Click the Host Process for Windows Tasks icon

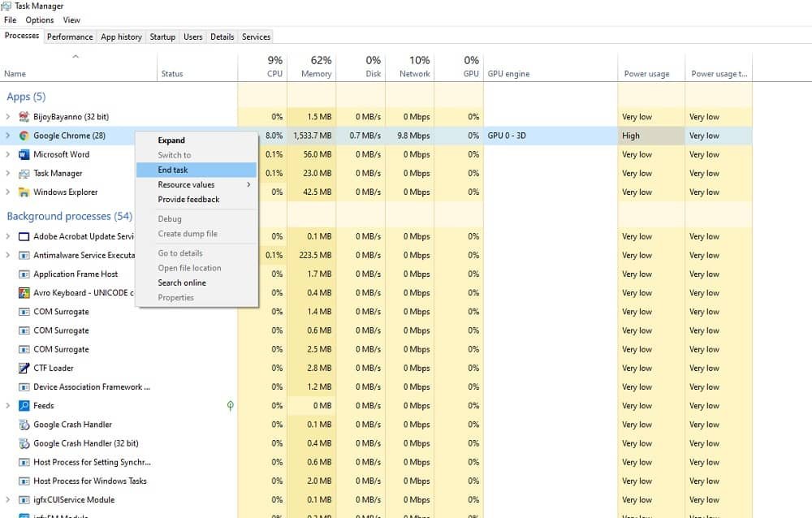(x=24, y=481)
